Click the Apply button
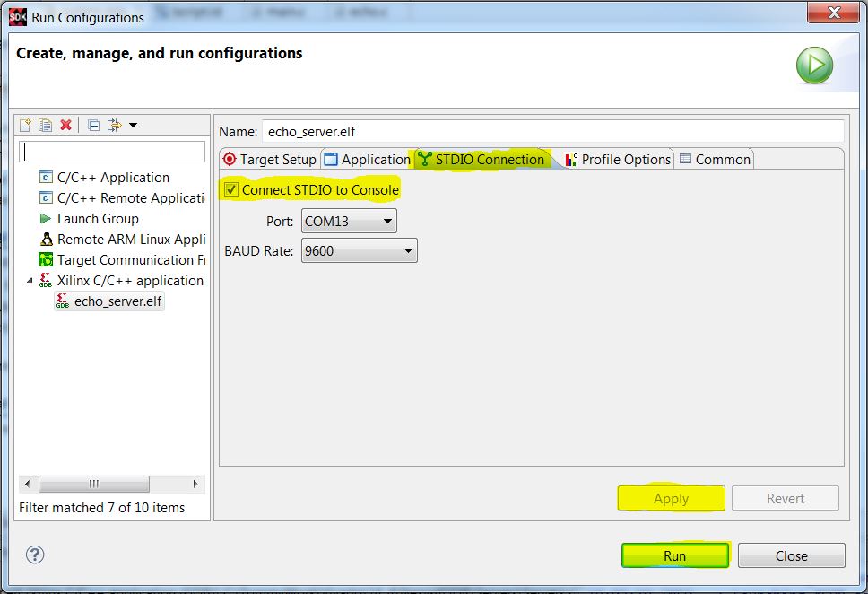 tap(671, 499)
